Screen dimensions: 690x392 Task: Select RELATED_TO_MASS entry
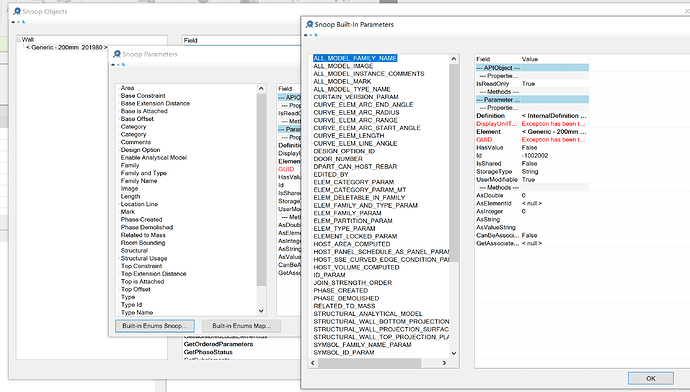click(x=345, y=306)
